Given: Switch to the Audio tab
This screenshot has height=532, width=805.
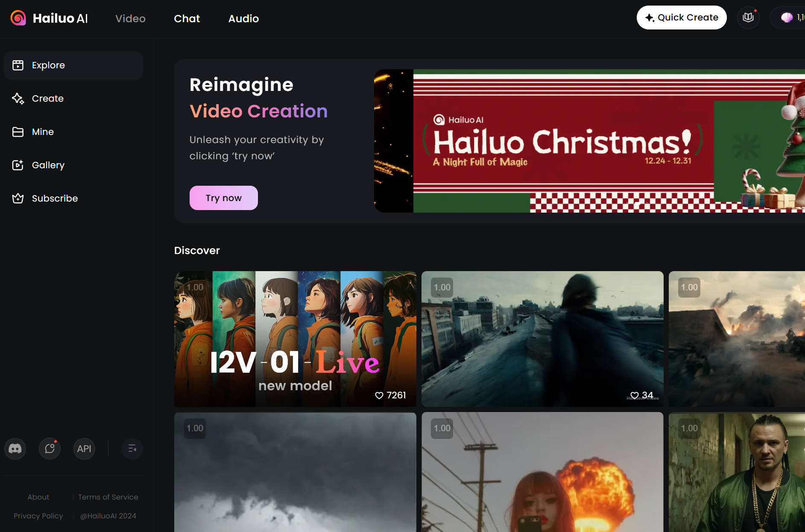Looking at the screenshot, I should (243, 18).
